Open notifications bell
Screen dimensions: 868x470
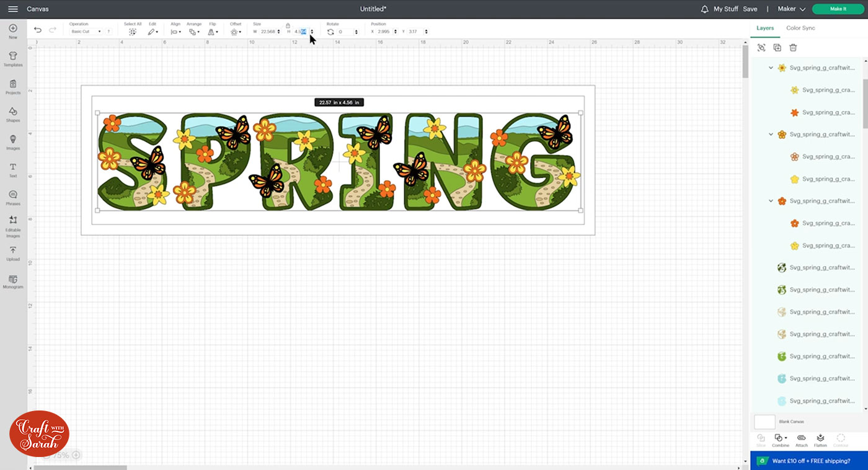click(704, 9)
